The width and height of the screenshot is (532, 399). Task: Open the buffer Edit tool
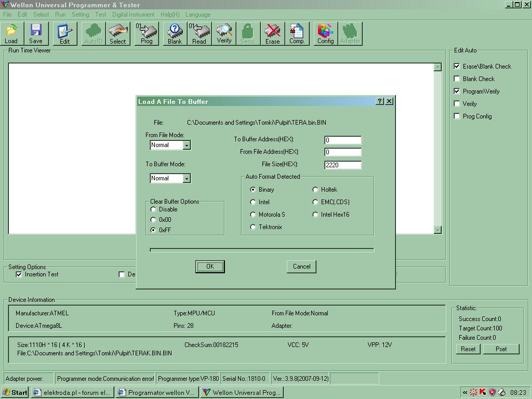(64, 33)
